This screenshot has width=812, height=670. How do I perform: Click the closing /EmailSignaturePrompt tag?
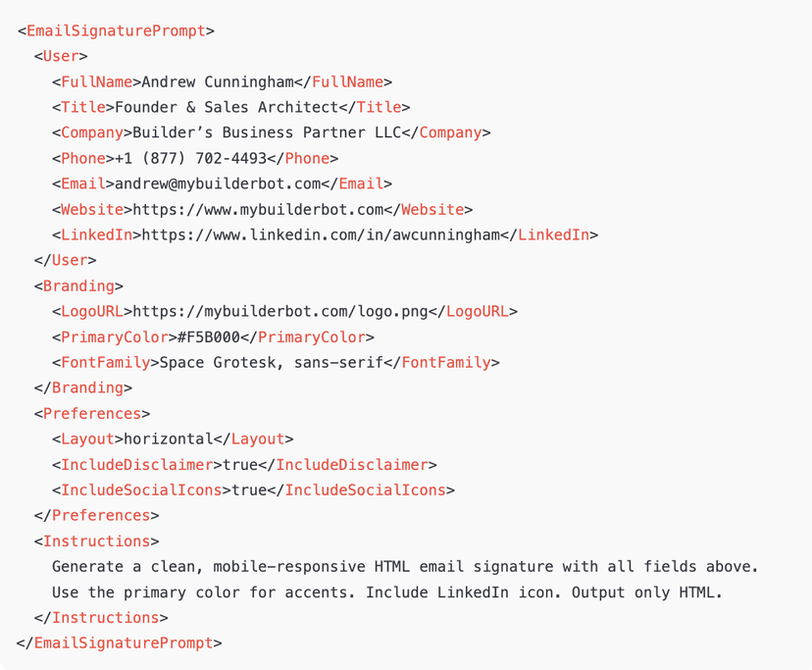120,643
